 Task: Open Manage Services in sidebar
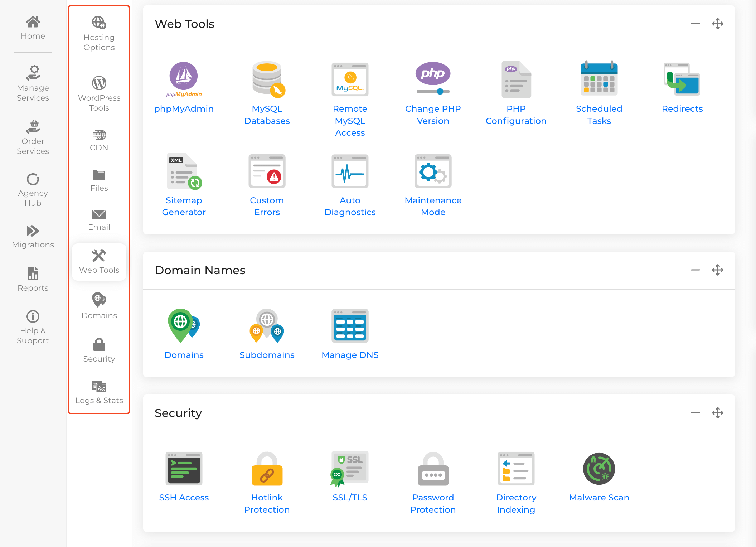pyautogui.click(x=33, y=83)
